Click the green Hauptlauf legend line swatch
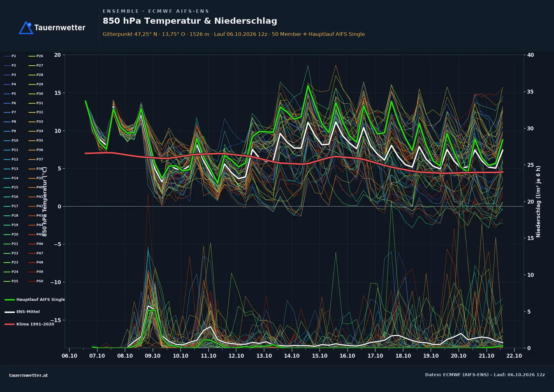 coord(10,300)
